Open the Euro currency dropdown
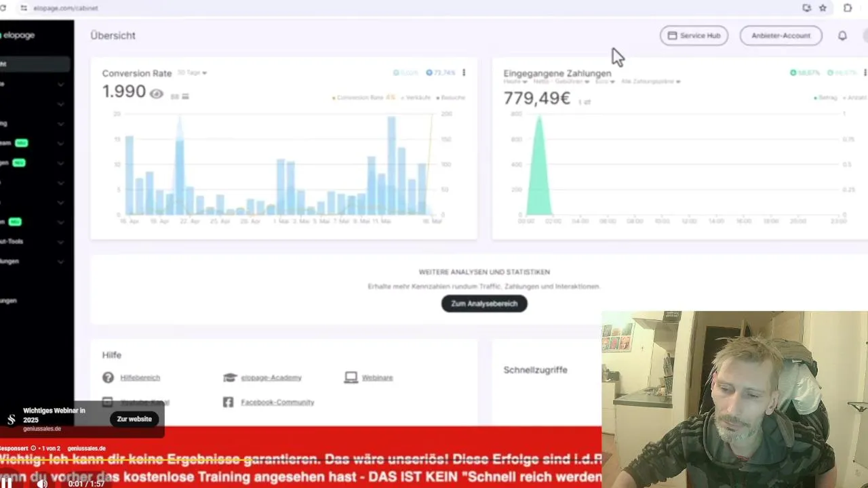 point(605,81)
